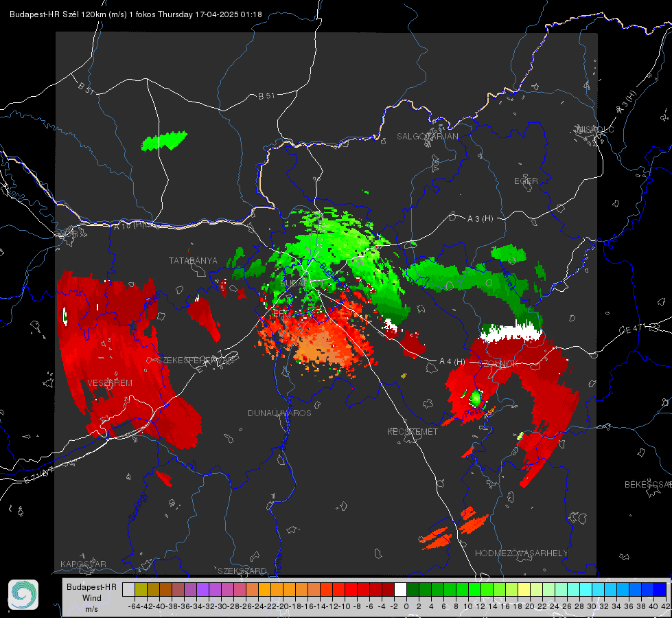This screenshot has width=672, height=618.
Task: Click the SZÉKESFEHÉRVÁR city label
Action: (196, 360)
